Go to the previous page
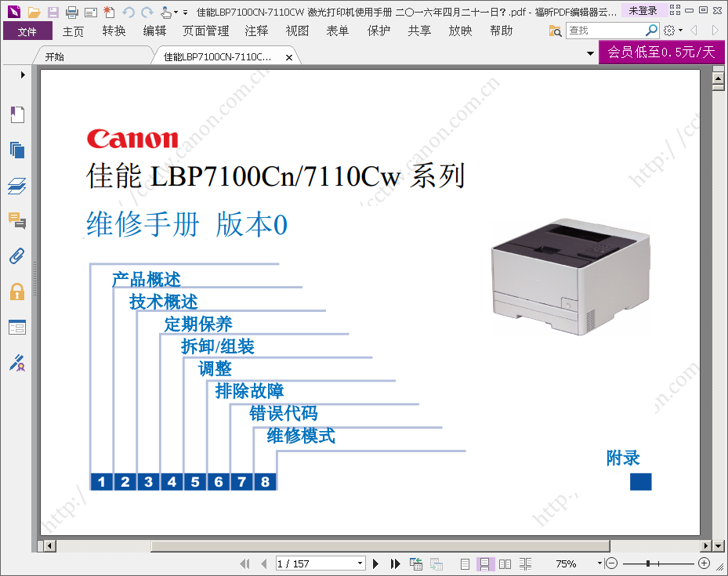Screen dimensions: 728x576 pyautogui.click(x=264, y=563)
